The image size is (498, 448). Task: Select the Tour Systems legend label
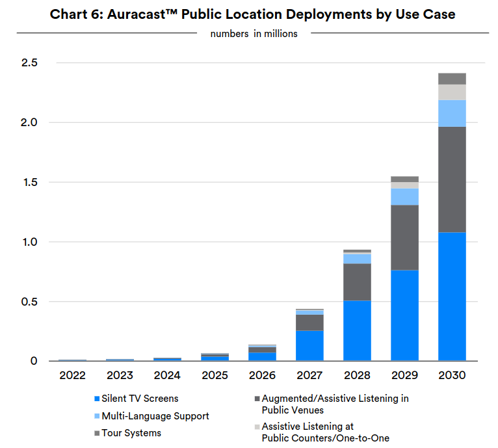(132, 433)
